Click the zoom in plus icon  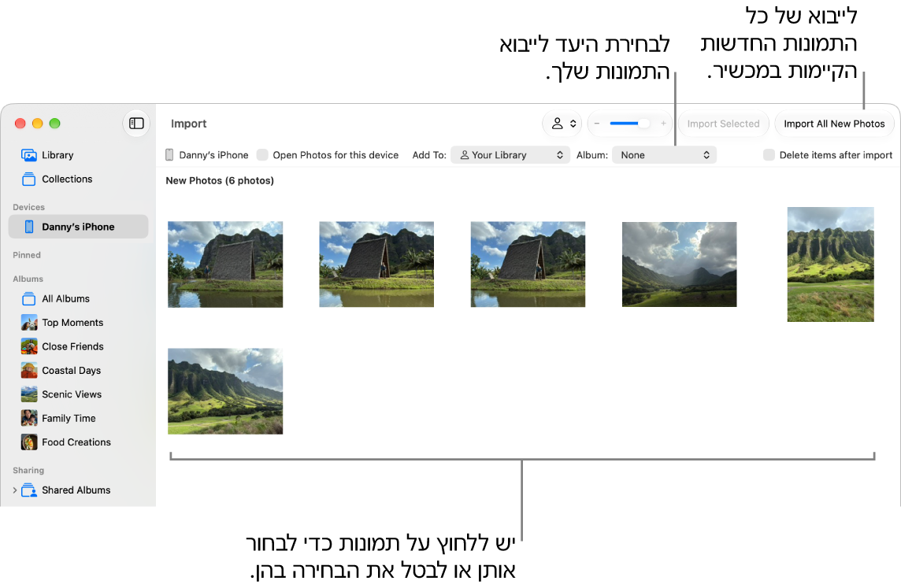click(663, 124)
